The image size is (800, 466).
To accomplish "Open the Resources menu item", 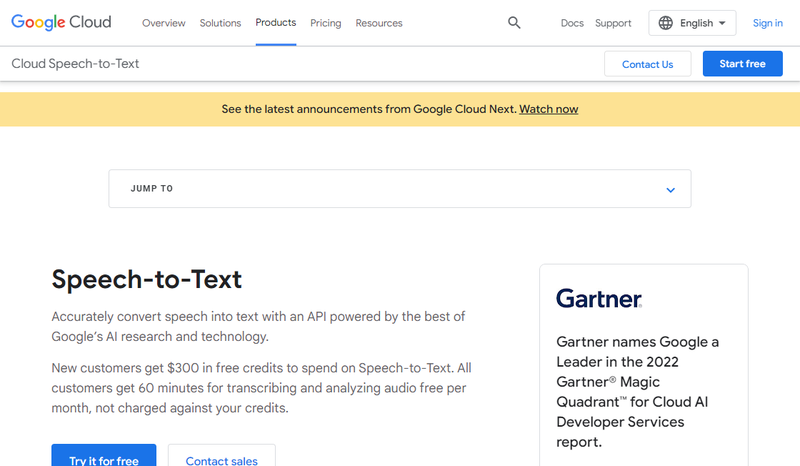I will point(379,23).
